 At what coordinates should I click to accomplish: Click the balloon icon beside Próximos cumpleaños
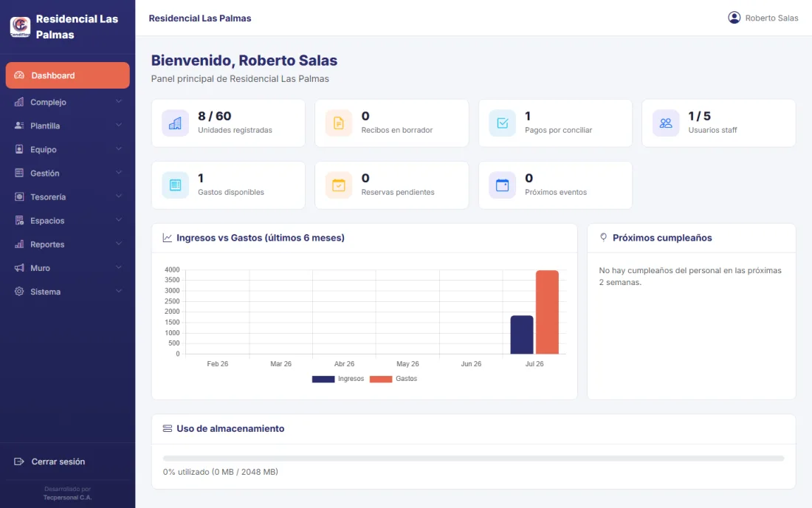(603, 237)
